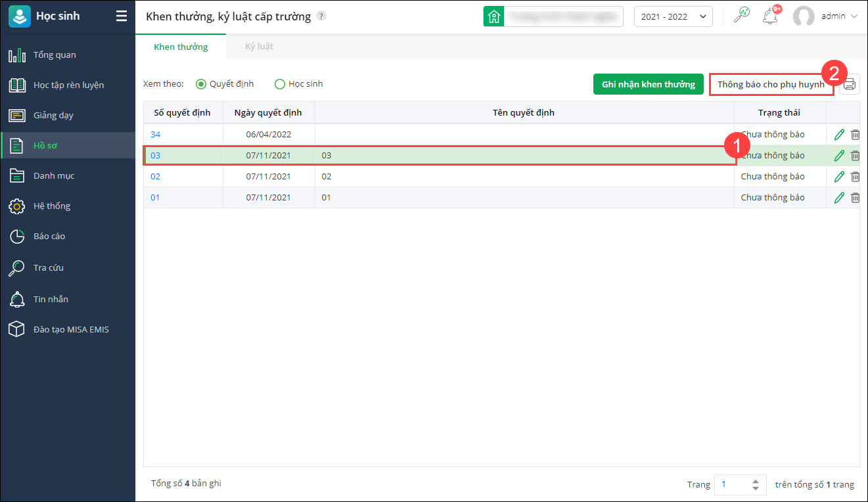Viewport: 868px width, 502px height.
Task: Open decision number 03 link
Action: 155,156
